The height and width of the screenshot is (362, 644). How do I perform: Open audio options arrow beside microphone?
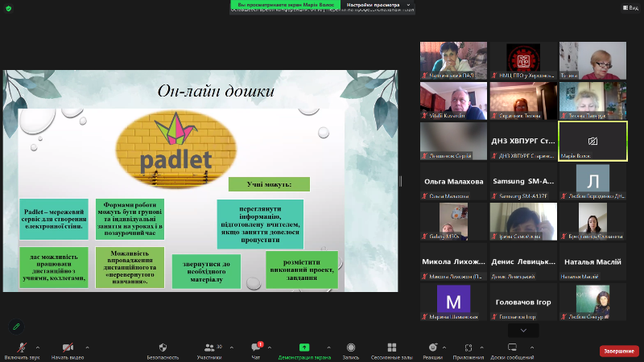tap(38, 348)
